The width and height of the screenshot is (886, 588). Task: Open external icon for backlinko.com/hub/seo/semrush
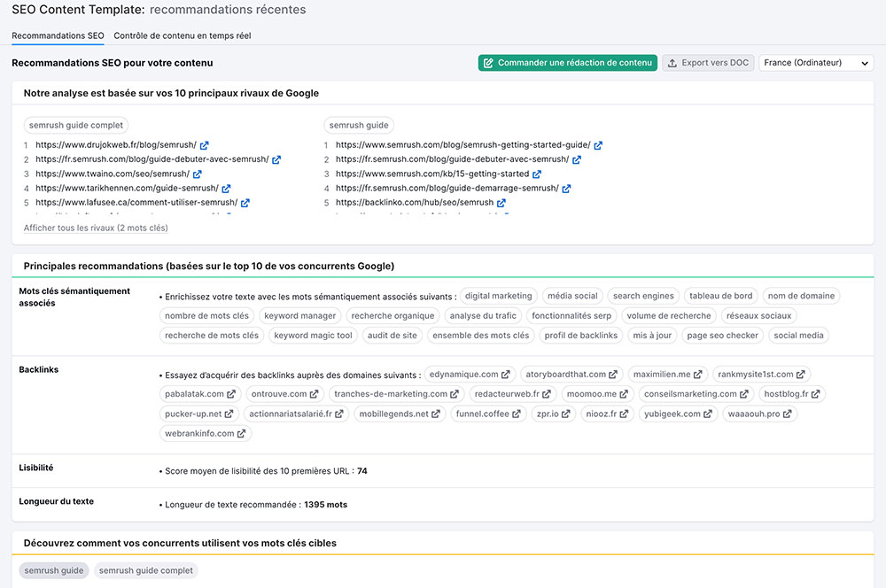[501, 203]
